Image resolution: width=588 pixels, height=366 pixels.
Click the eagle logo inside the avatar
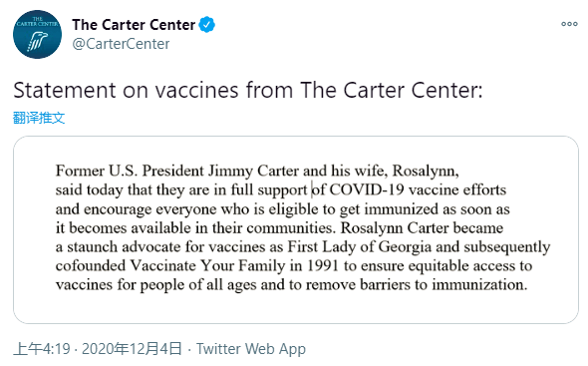(37, 41)
